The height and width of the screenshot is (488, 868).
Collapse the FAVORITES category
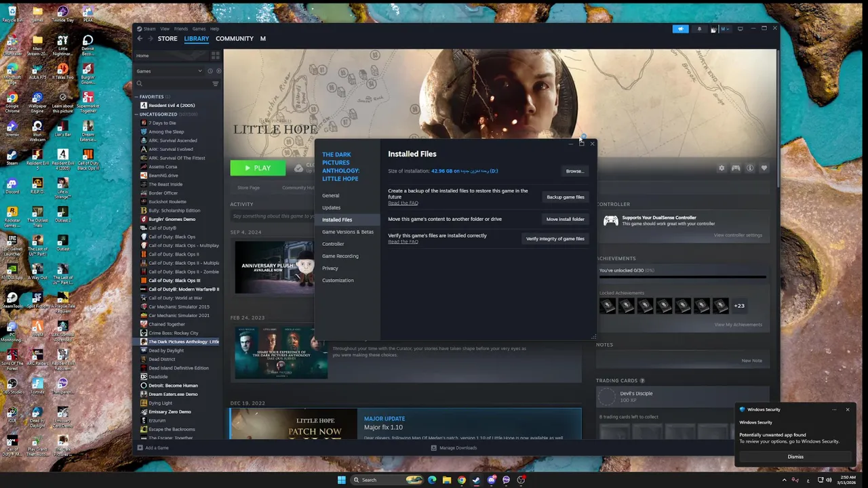(x=136, y=97)
